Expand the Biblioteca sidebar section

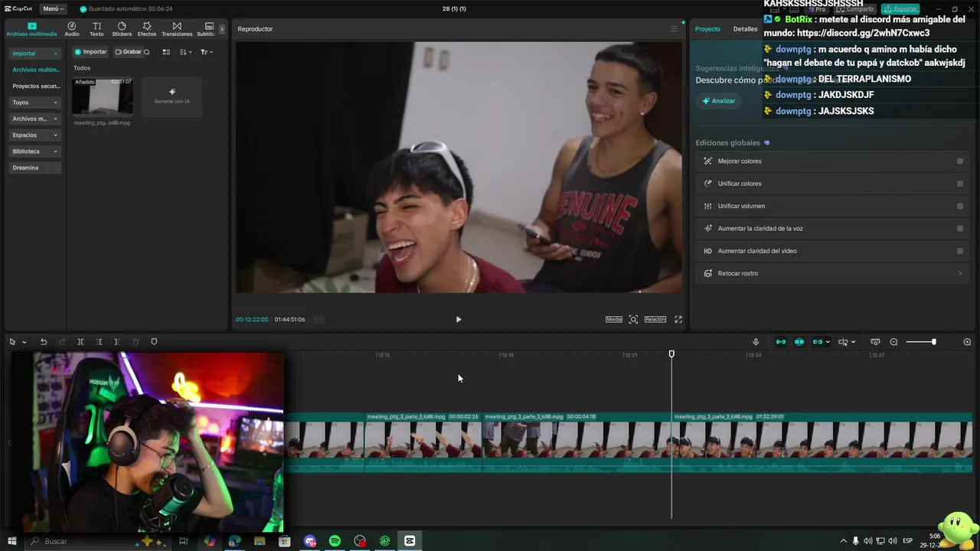click(x=34, y=152)
